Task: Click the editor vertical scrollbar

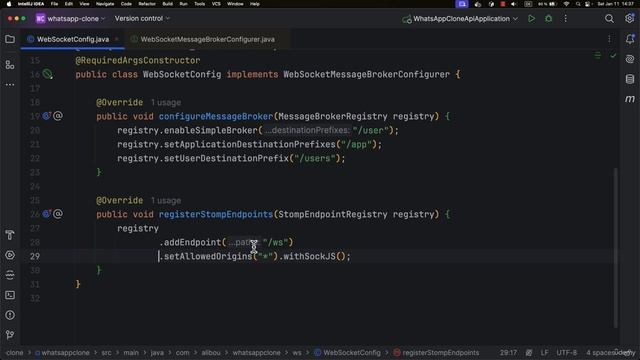Action: [x=616, y=247]
